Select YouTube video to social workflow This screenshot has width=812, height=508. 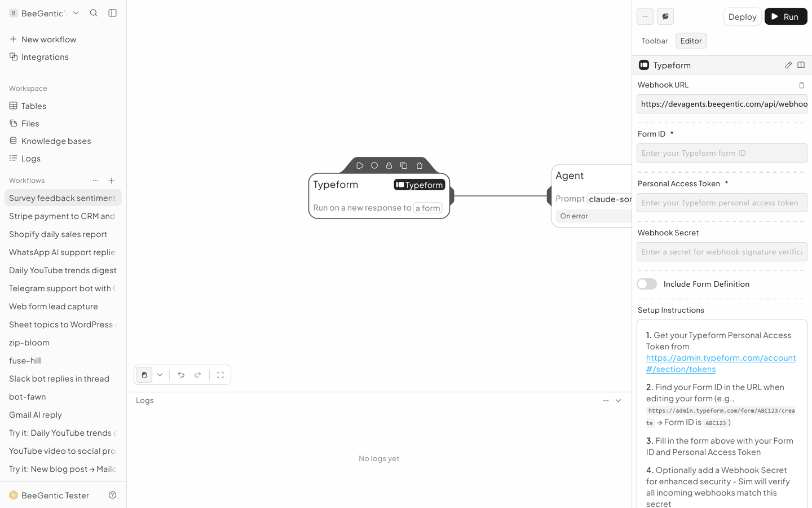coord(63,451)
